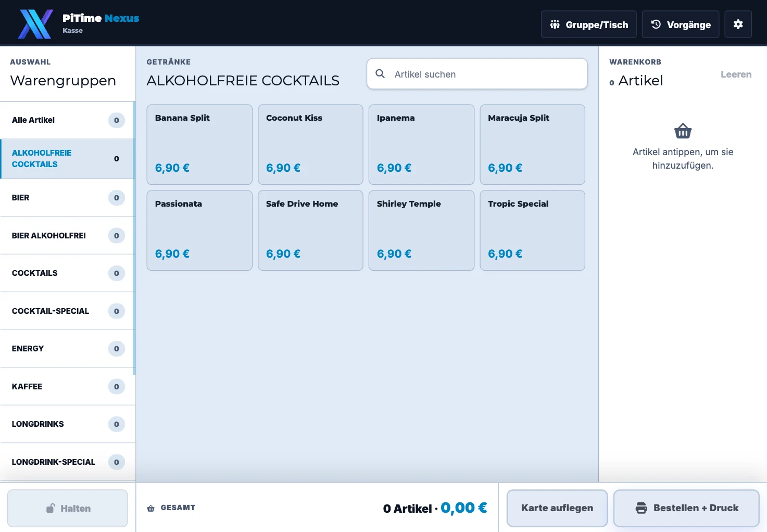Viewport: 767px width, 532px height.
Task: Click the Warengruppen heading
Action: coord(63,81)
